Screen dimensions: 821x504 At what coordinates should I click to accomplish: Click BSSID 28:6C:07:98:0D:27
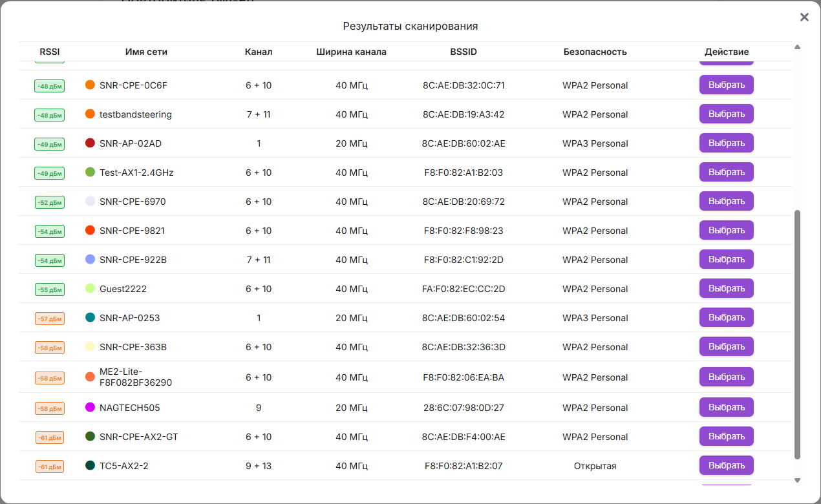464,408
